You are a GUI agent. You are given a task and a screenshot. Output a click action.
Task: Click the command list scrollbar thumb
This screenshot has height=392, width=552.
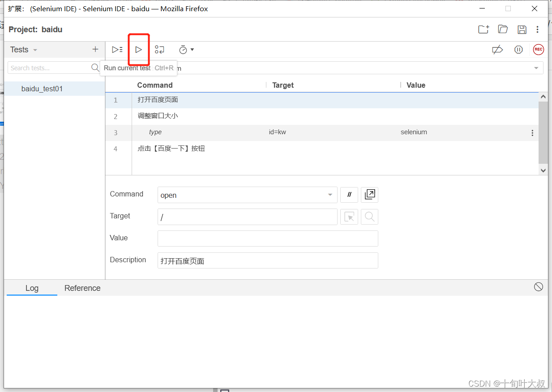[x=543, y=132]
